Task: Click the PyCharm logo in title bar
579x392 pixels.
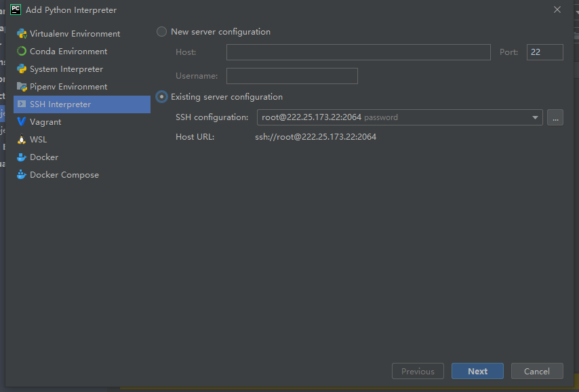Action: pos(16,9)
